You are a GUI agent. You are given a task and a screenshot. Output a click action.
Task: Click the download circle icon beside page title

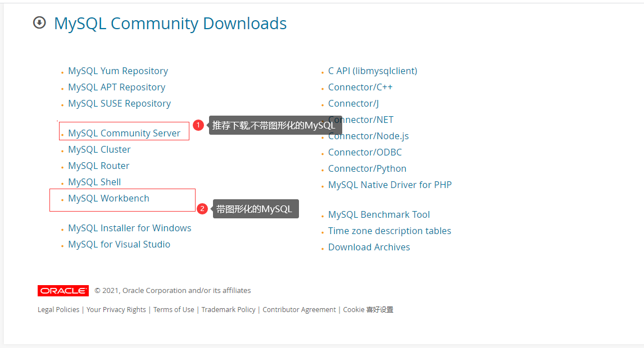click(39, 22)
